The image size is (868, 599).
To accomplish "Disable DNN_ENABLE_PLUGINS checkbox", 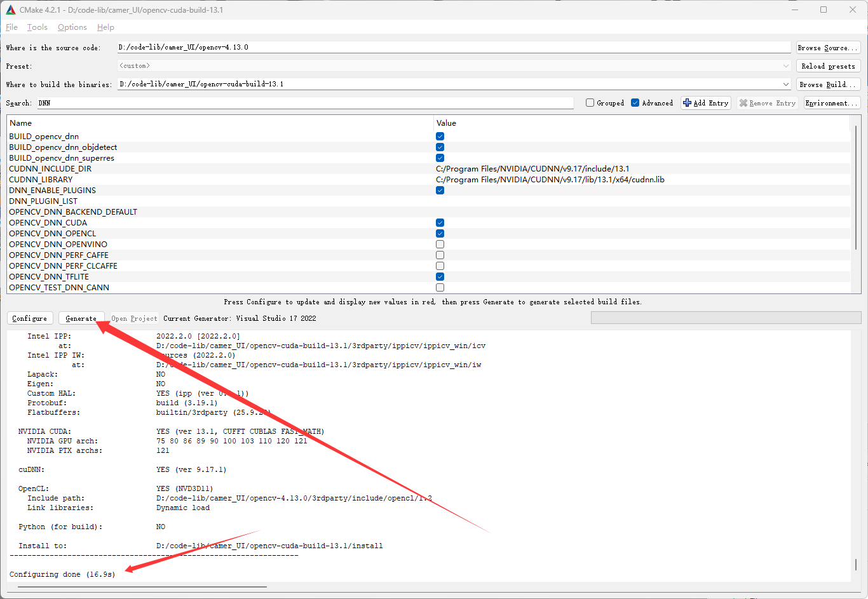I will [x=440, y=191].
